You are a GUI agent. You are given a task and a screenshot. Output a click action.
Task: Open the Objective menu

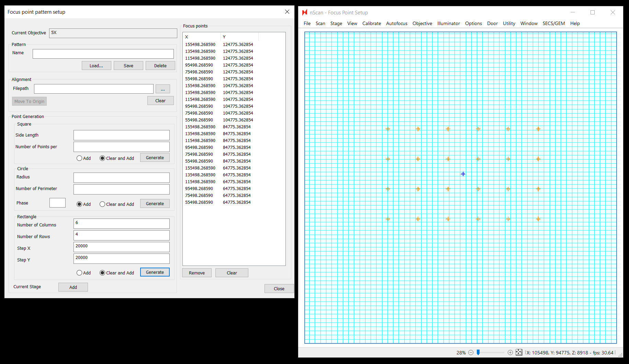coord(422,24)
